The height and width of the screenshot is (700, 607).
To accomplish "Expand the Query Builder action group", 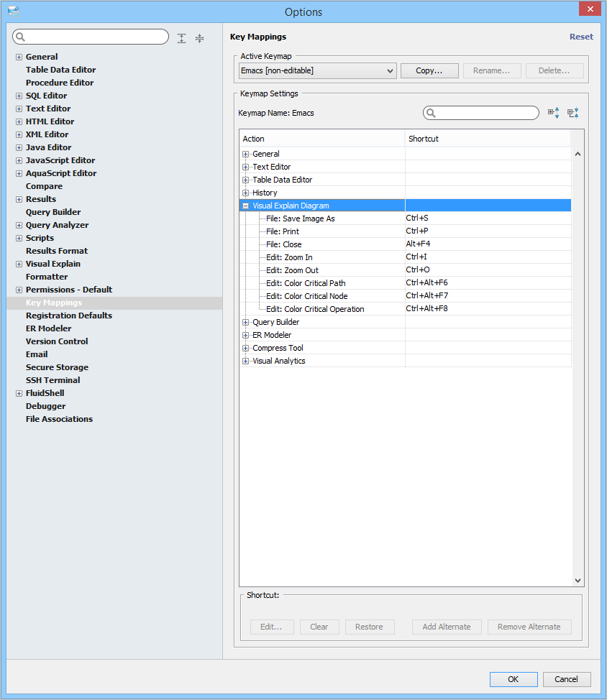I will tap(245, 322).
